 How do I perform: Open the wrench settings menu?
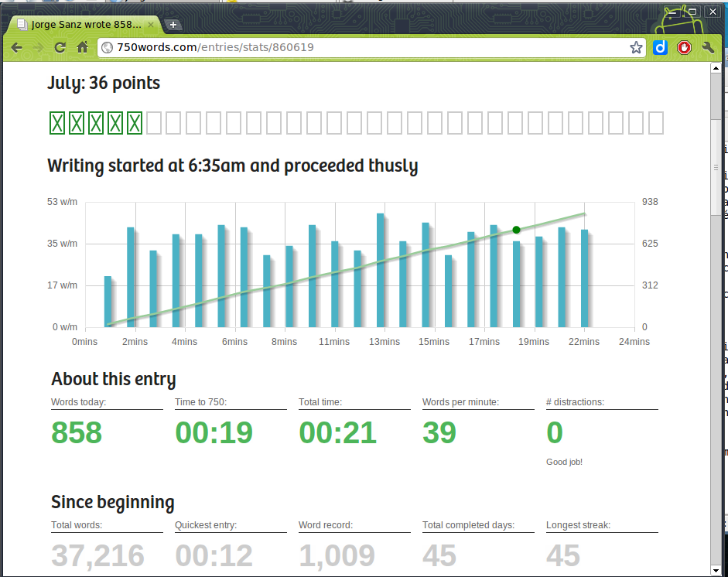coord(707,48)
